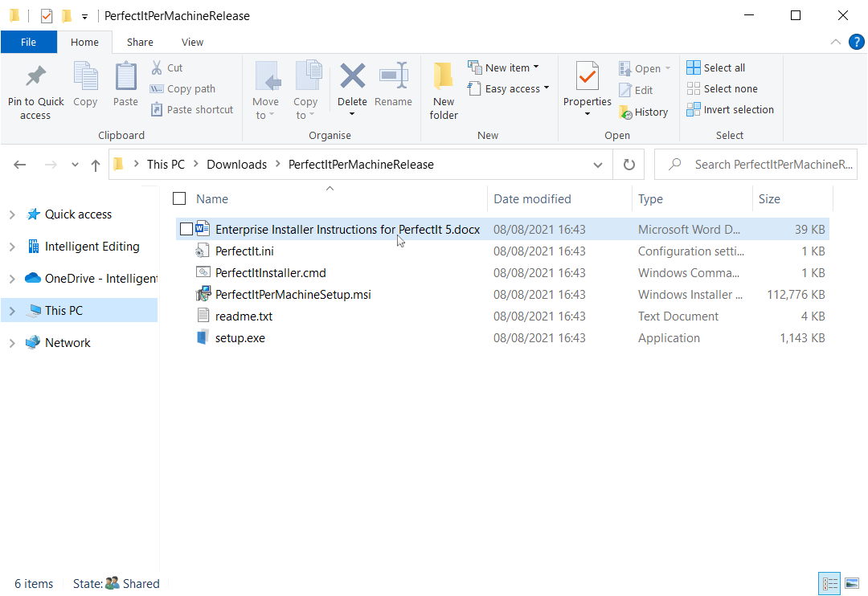The height and width of the screenshot is (596, 868).
Task: Select Intelligent Editing in navigation pane
Action: tap(92, 247)
